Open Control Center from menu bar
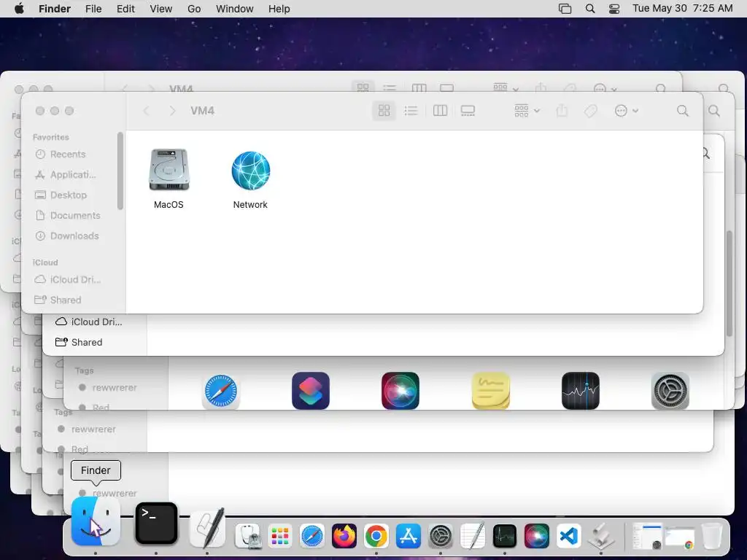 pyautogui.click(x=614, y=9)
